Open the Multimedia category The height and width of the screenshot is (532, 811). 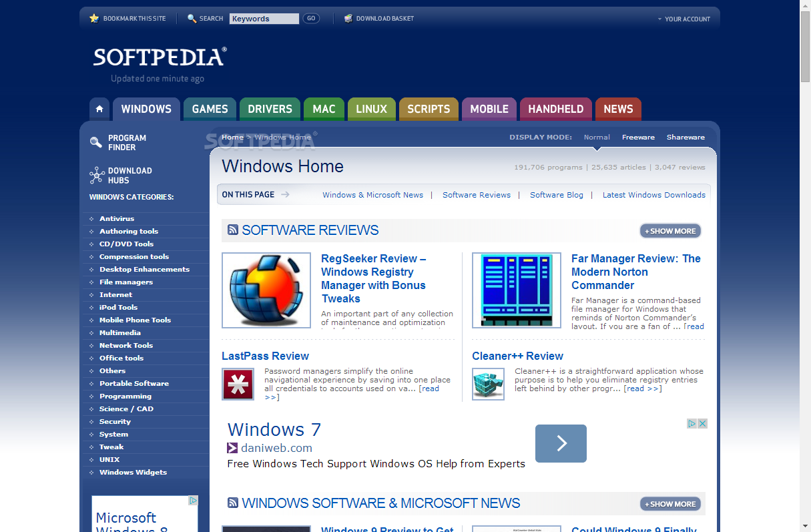click(x=120, y=332)
